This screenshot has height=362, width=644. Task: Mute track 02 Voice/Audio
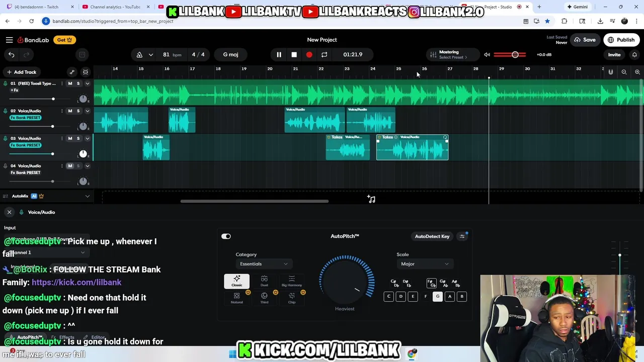pyautogui.click(x=70, y=111)
